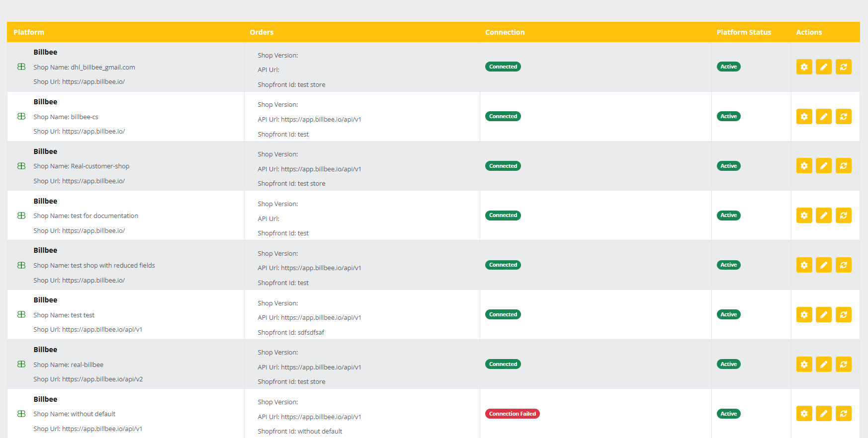Edit the dhl_billbee_gmail.com shop with the pencil icon
The image size is (868, 438).
pyautogui.click(x=824, y=67)
